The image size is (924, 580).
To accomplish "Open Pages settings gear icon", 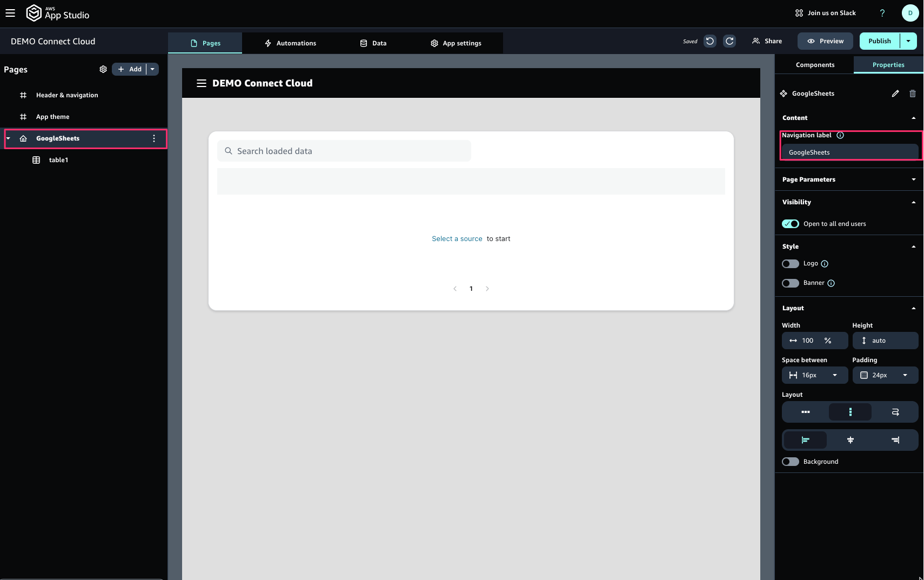I will [103, 69].
